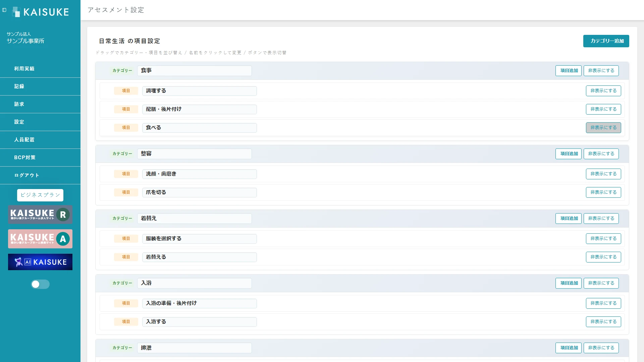Edit the 配膳・後片付け item name field
This screenshot has width=644, height=362.
pyautogui.click(x=200, y=109)
